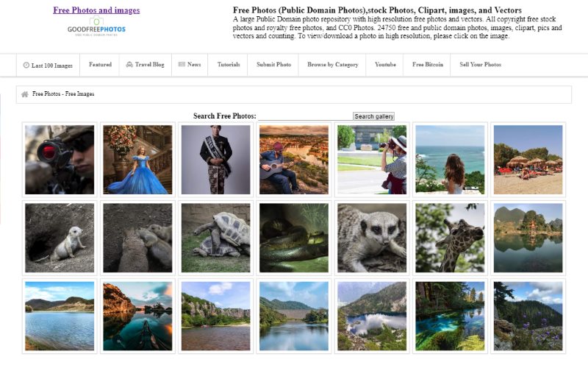Click the newspaper icon beside News
Image resolution: width=588 pixels, height=368 pixels.
tap(182, 64)
